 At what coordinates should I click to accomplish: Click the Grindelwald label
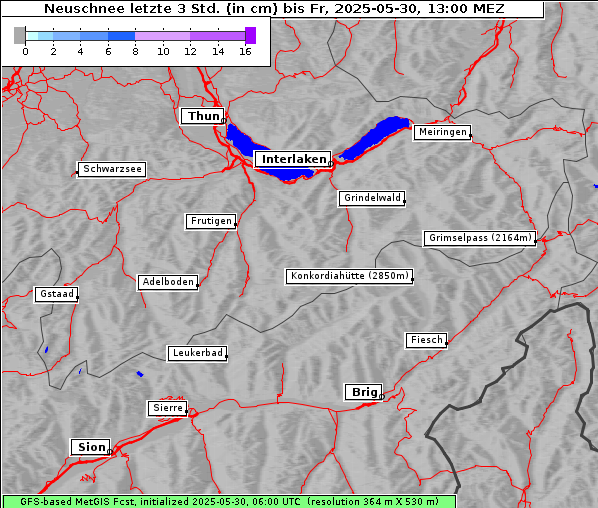pyautogui.click(x=372, y=198)
